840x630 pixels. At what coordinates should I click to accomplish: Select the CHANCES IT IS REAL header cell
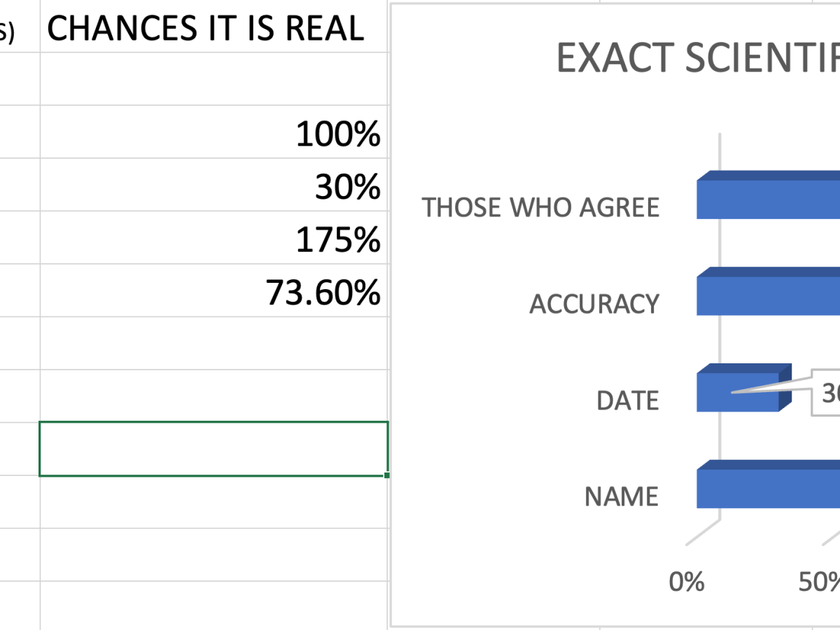pyautogui.click(x=206, y=28)
